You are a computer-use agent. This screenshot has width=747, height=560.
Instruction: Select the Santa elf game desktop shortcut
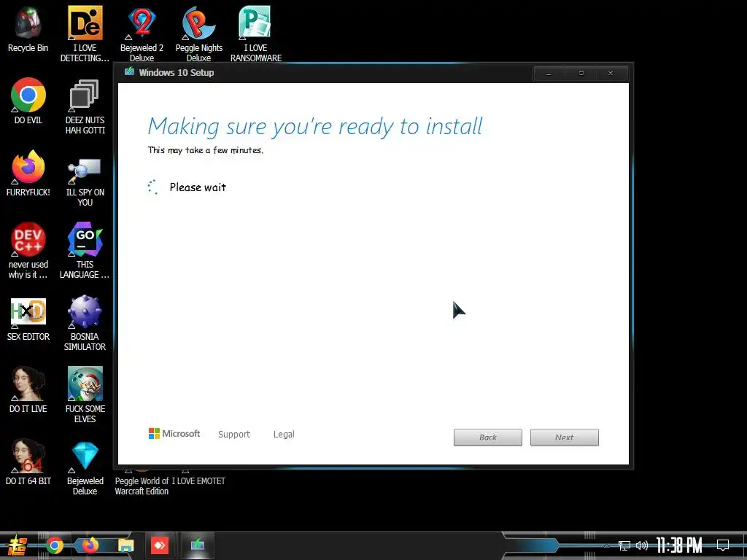(85, 395)
